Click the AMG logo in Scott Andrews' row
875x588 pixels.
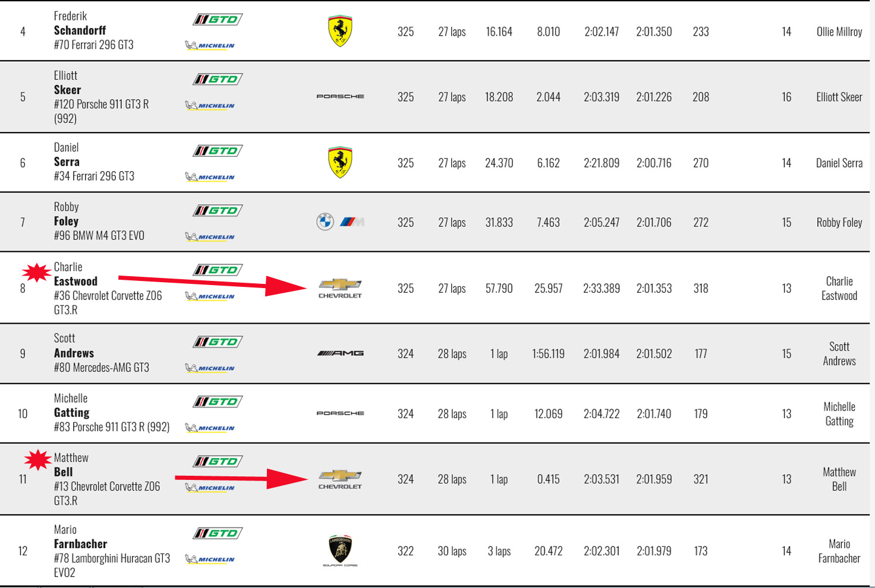[340, 353]
